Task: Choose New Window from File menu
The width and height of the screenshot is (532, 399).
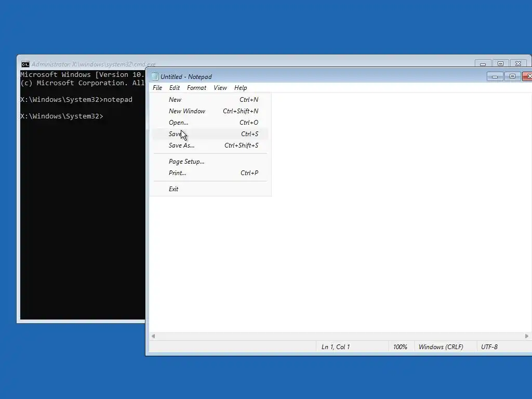Action: (210, 111)
